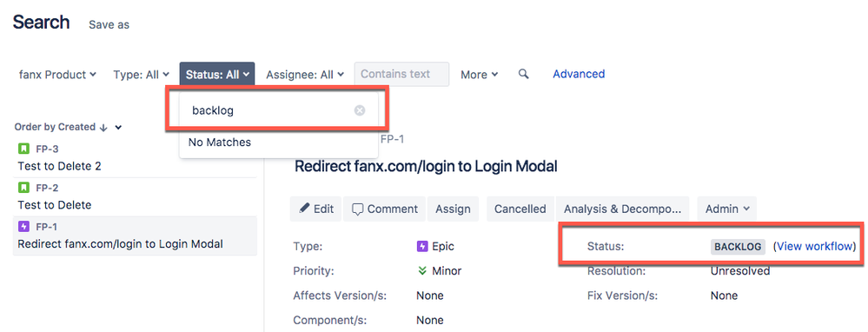Open the fanx Product project dropdown
This screenshot has height=332, width=868.
click(x=57, y=74)
